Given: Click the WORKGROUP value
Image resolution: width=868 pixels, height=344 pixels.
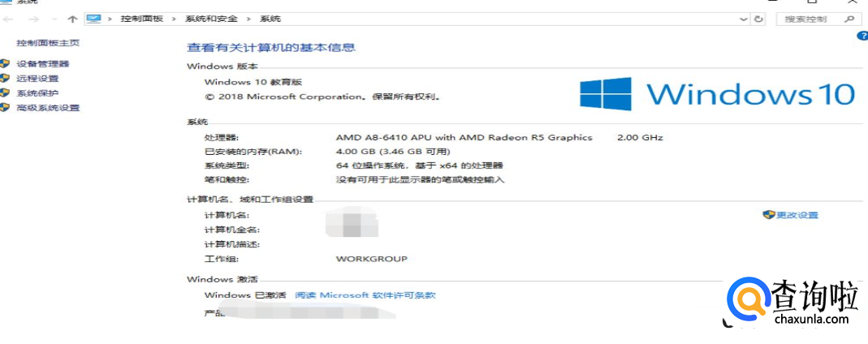Looking at the screenshot, I should (371, 258).
